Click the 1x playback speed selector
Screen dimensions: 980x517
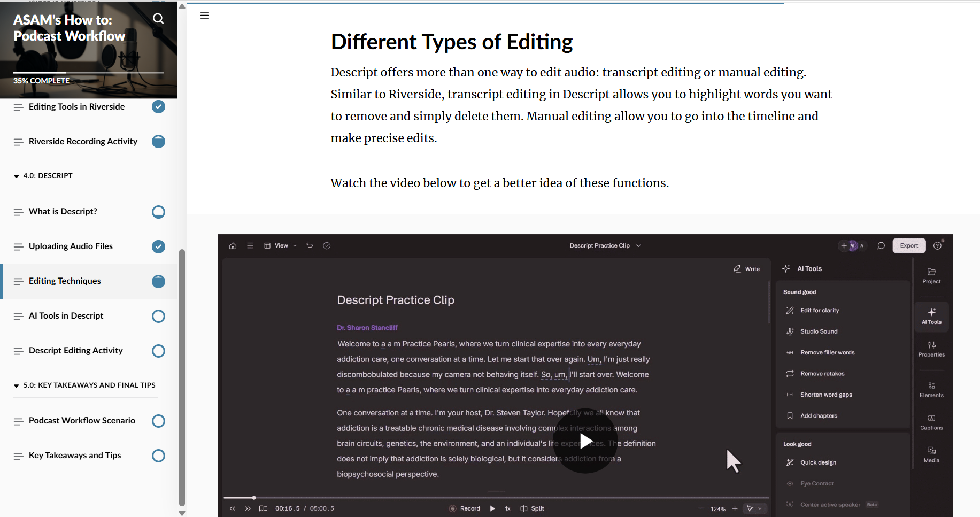(x=507, y=508)
